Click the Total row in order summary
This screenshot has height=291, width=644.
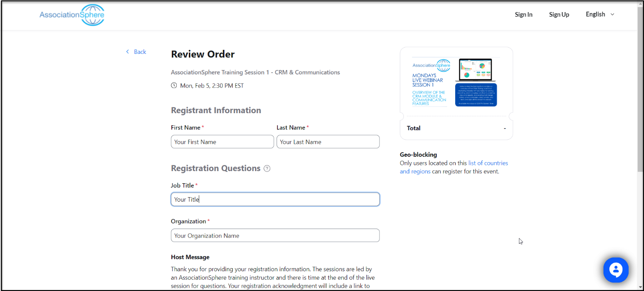point(456,128)
